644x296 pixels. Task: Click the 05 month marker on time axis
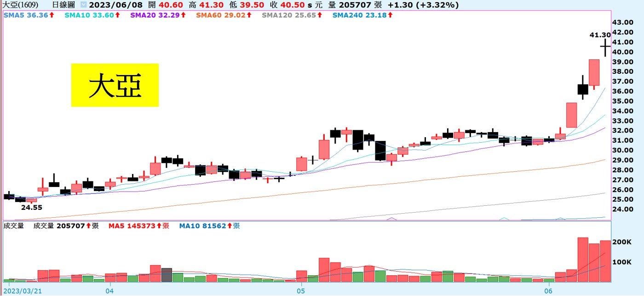301,291
